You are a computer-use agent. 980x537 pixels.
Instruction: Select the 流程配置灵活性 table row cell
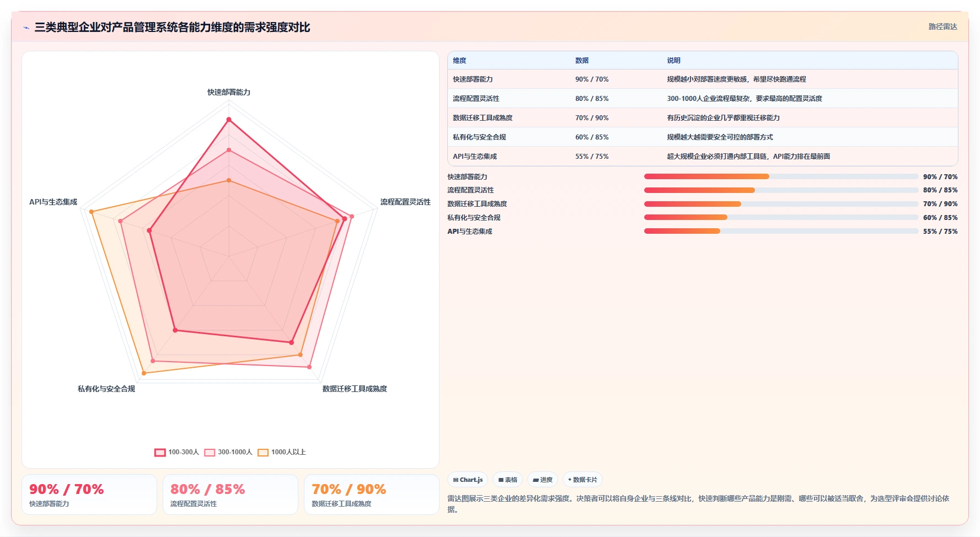[x=476, y=99]
